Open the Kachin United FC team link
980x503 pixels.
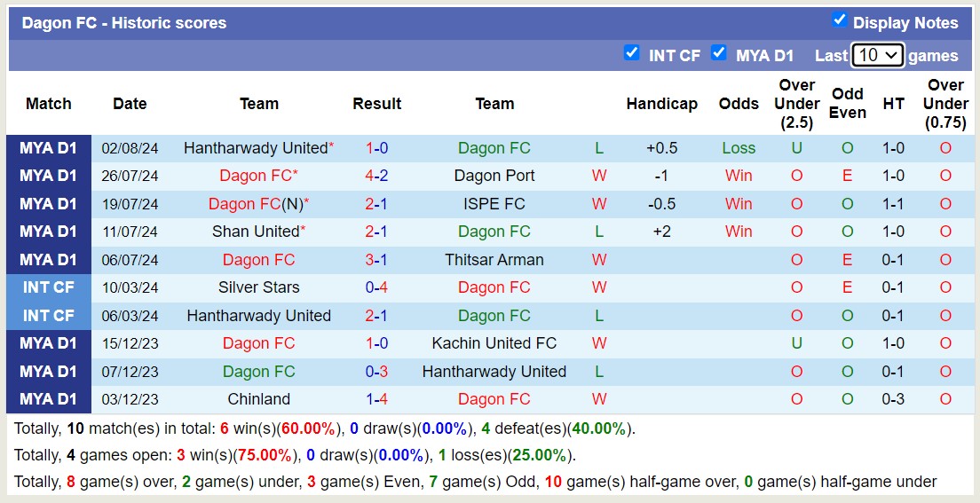coord(494,343)
